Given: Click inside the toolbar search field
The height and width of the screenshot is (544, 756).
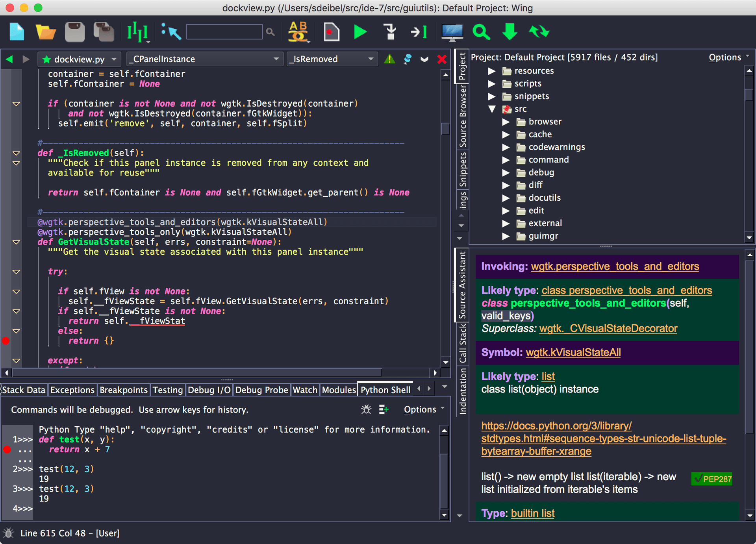Looking at the screenshot, I should [x=224, y=31].
